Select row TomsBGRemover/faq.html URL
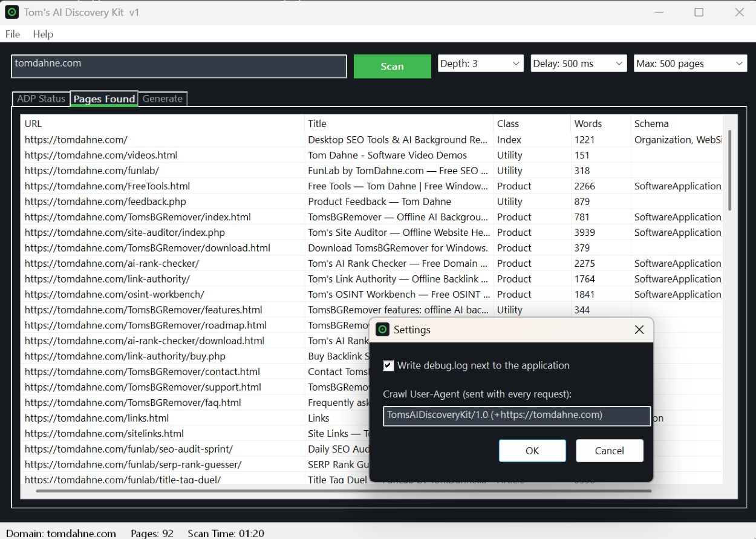The width and height of the screenshot is (756, 539). click(x=133, y=403)
